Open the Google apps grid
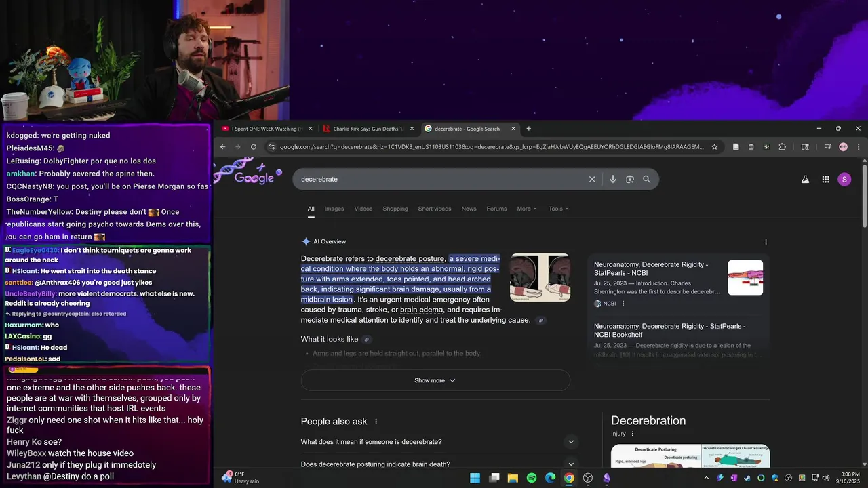The image size is (868, 488). pos(825,179)
